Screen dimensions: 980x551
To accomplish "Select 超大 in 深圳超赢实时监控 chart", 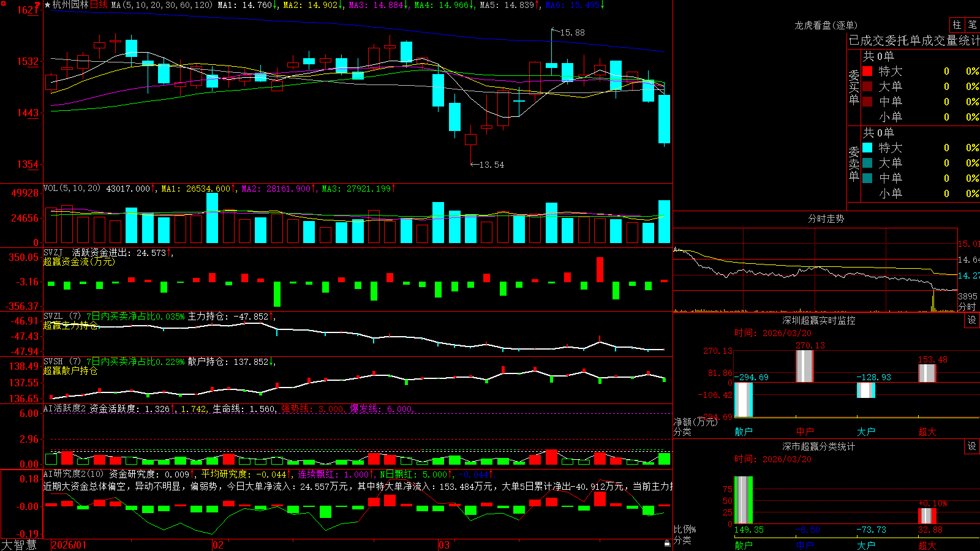I will click(x=927, y=432).
